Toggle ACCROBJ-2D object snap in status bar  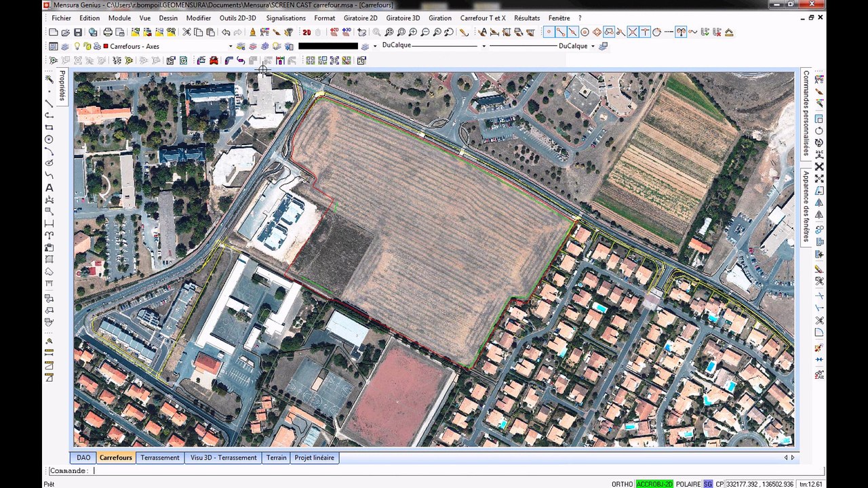coord(654,484)
